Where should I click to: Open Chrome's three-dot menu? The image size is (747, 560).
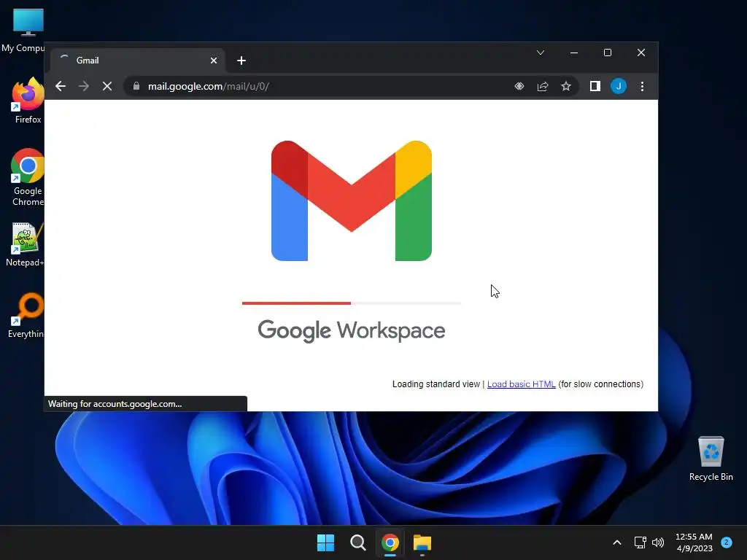pyautogui.click(x=642, y=86)
